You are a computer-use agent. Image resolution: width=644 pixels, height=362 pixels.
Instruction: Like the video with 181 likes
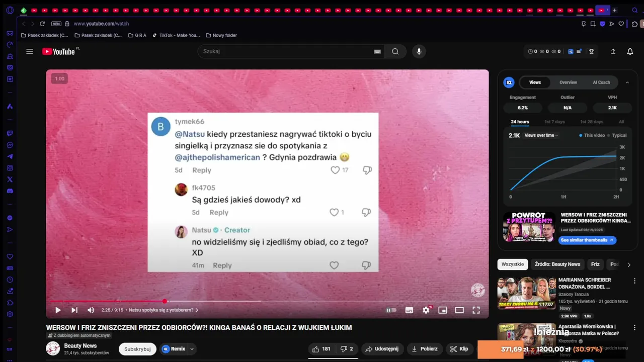point(321,349)
